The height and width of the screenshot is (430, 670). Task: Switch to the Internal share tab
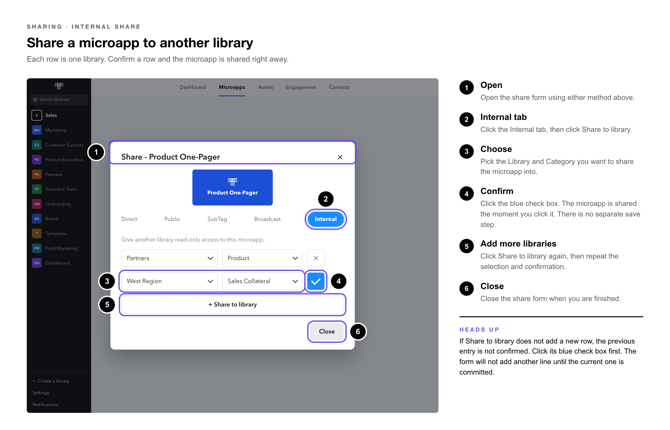pyautogui.click(x=326, y=219)
